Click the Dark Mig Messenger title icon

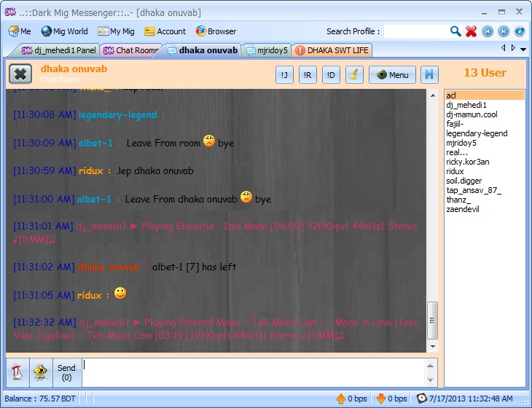(10, 12)
